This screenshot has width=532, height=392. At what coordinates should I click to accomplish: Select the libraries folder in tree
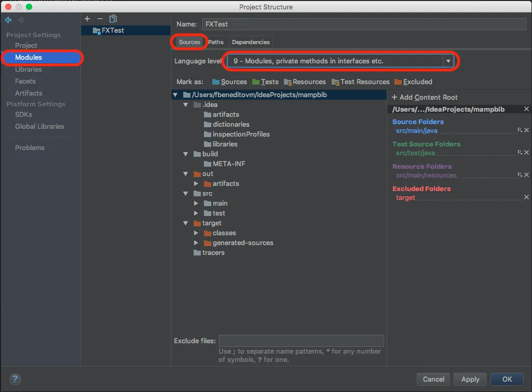click(x=221, y=144)
